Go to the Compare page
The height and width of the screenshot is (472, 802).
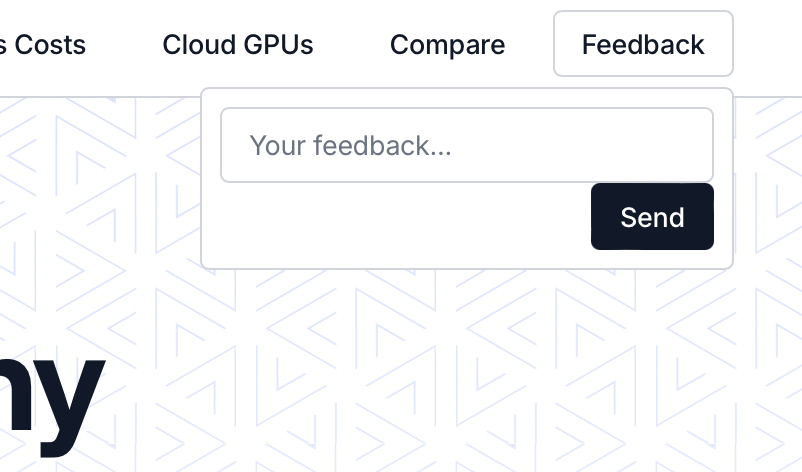447,45
